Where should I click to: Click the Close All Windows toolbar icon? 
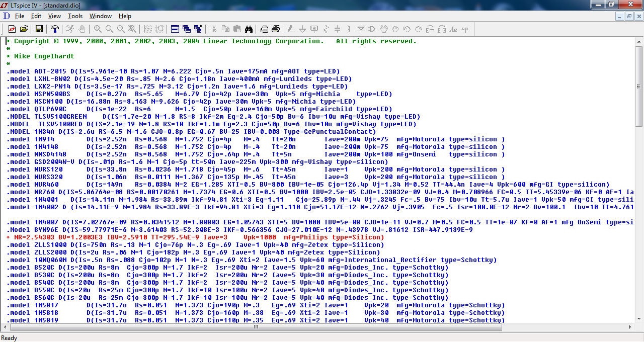[x=198, y=29]
